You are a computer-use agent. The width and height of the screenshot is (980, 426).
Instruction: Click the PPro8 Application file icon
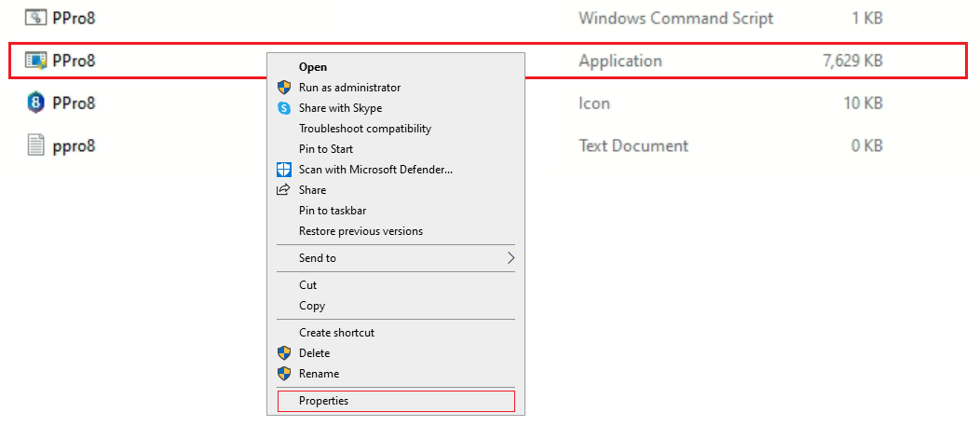pos(35,62)
